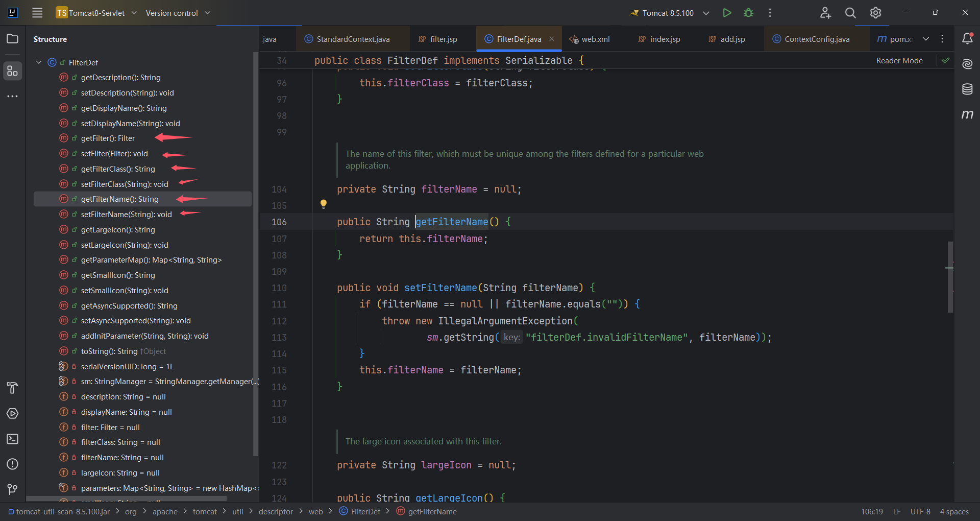980x521 pixels.
Task: Click line number 110 in gutter
Action: (x=279, y=288)
